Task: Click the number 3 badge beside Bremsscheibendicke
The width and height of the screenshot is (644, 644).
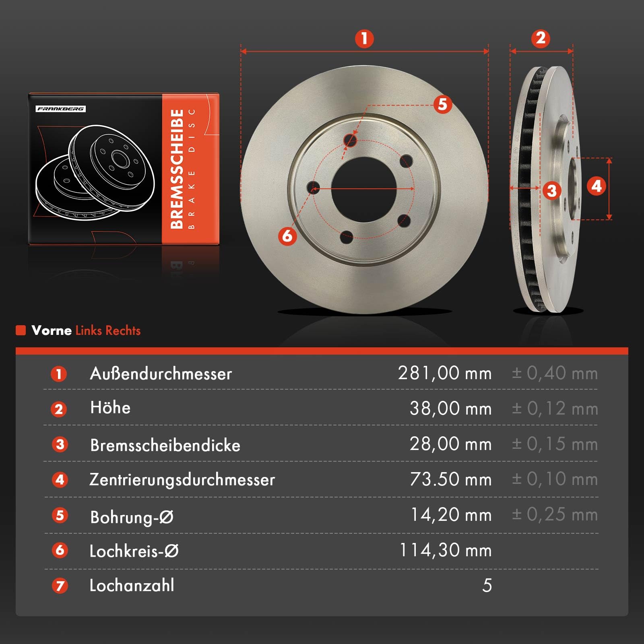Action: tap(60, 444)
